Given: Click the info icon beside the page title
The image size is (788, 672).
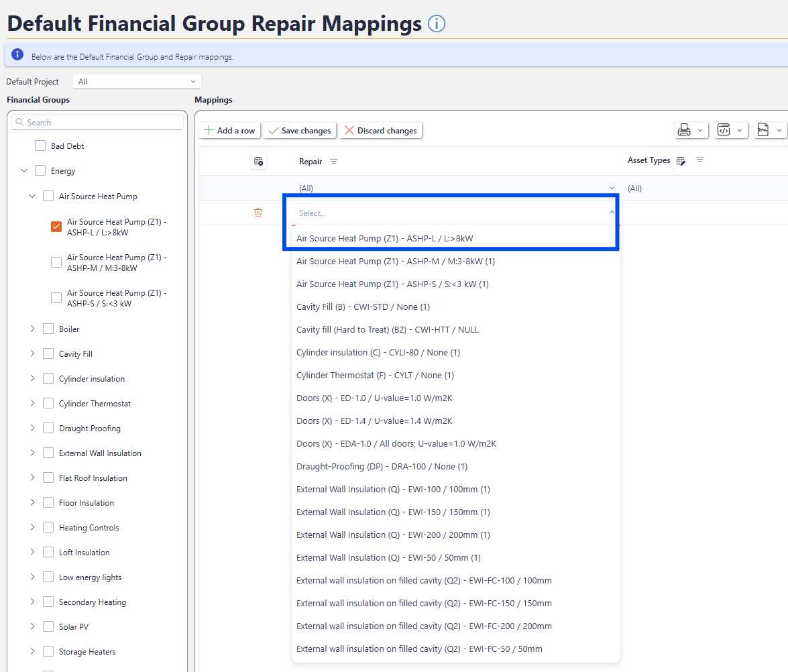Looking at the screenshot, I should coord(436,24).
